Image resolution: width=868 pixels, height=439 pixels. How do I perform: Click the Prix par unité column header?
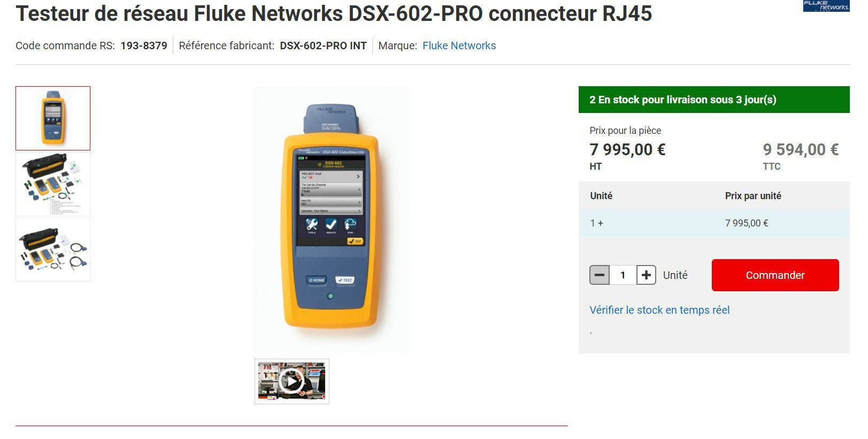pyautogui.click(x=753, y=196)
